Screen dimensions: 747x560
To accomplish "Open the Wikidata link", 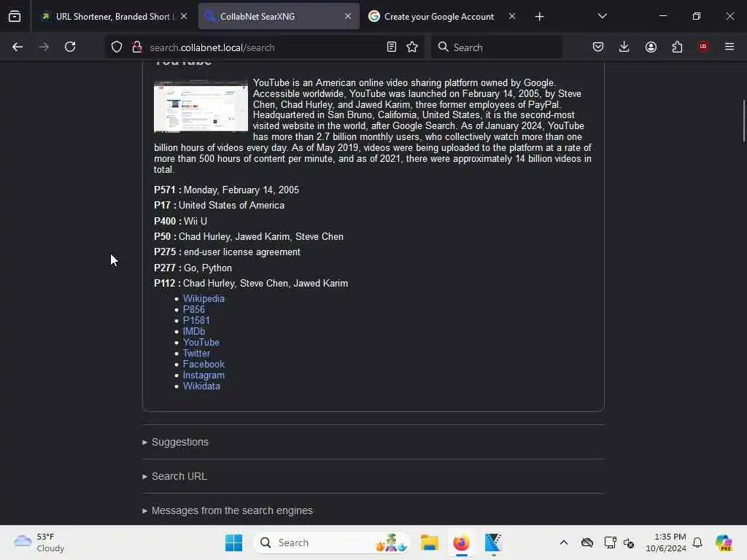I will 201,386.
